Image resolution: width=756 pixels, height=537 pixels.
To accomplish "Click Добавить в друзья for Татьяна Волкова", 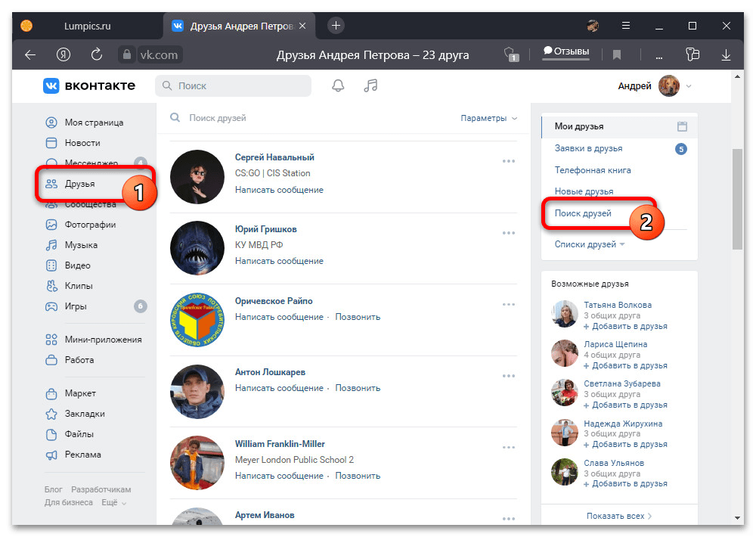I will (625, 327).
